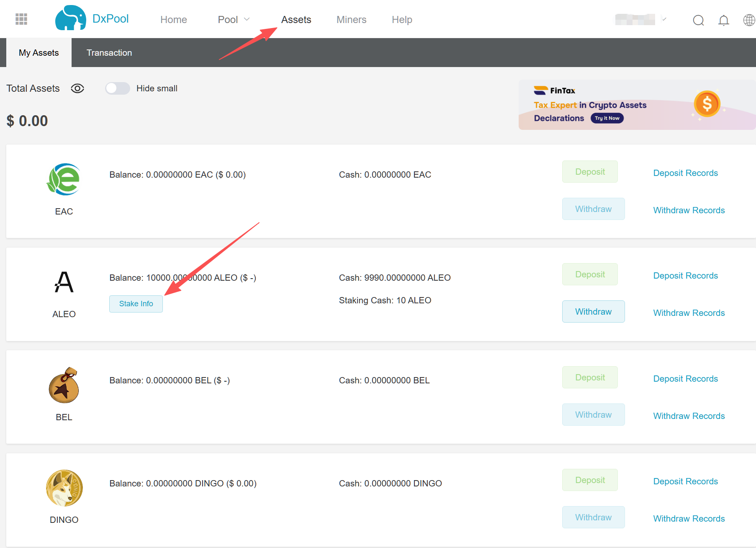Open the Miners menu item

point(351,20)
